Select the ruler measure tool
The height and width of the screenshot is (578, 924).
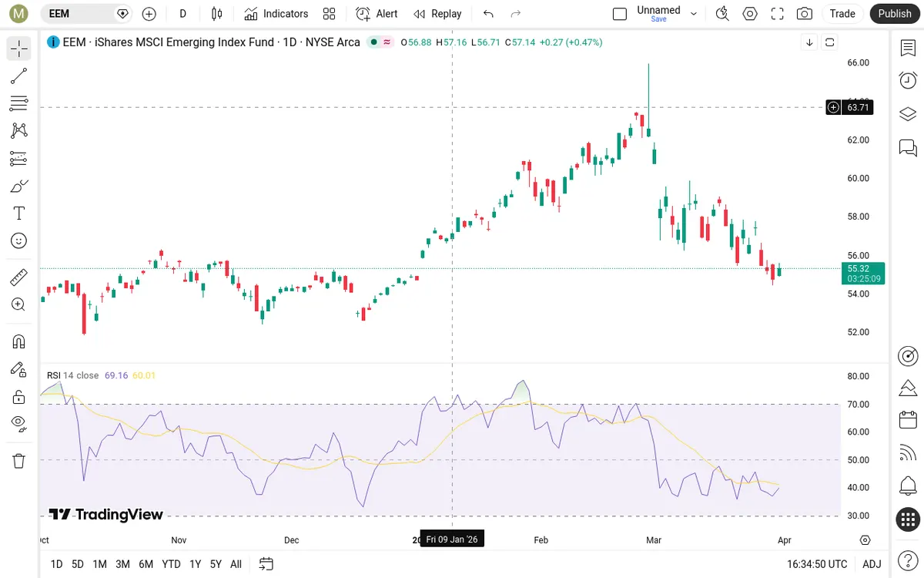click(x=19, y=277)
